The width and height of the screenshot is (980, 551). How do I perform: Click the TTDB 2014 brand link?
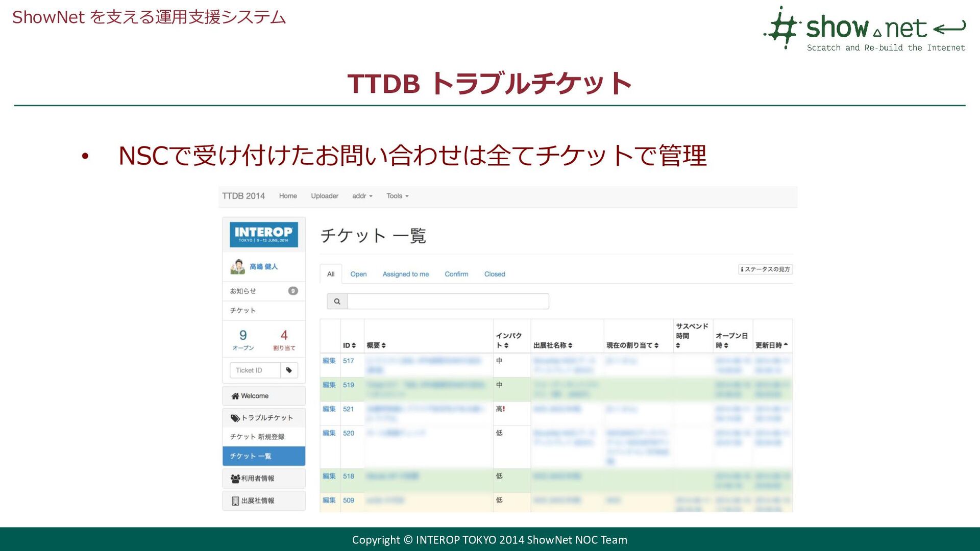(x=243, y=196)
